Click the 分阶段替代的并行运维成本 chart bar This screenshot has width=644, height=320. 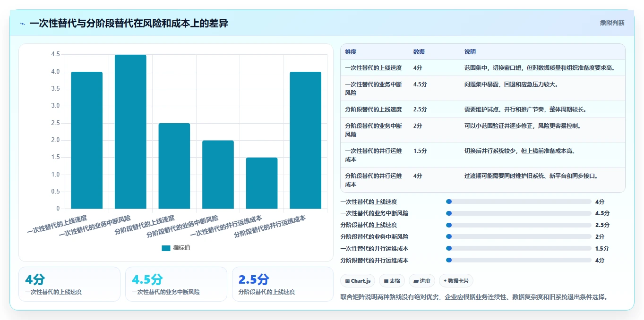coord(306,140)
